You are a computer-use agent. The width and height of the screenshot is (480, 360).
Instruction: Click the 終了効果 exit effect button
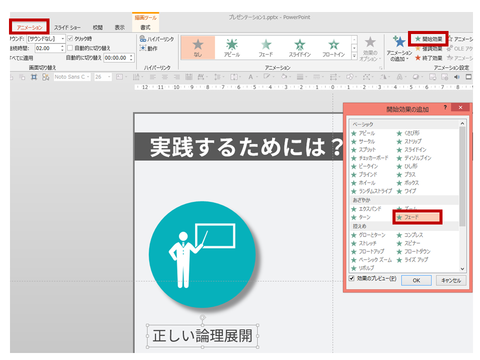pyautogui.click(x=428, y=58)
